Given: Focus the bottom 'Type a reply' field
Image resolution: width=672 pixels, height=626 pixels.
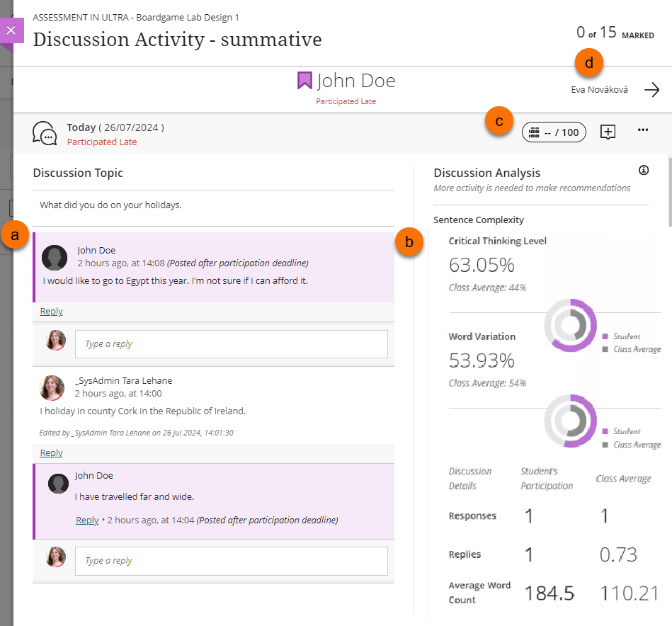Looking at the screenshot, I should pyautogui.click(x=231, y=561).
